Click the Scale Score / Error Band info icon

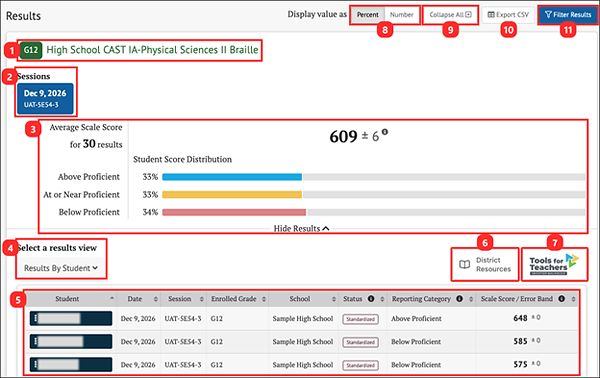point(561,298)
